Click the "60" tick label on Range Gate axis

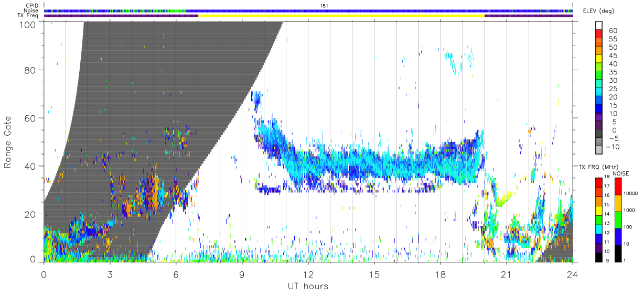tap(30, 118)
